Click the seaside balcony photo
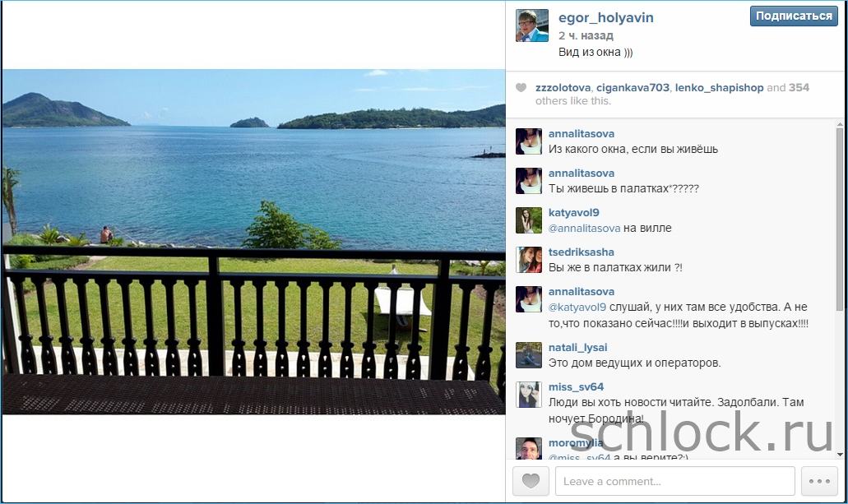The height and width of the screenshot is (504, 848). point(253,242)
